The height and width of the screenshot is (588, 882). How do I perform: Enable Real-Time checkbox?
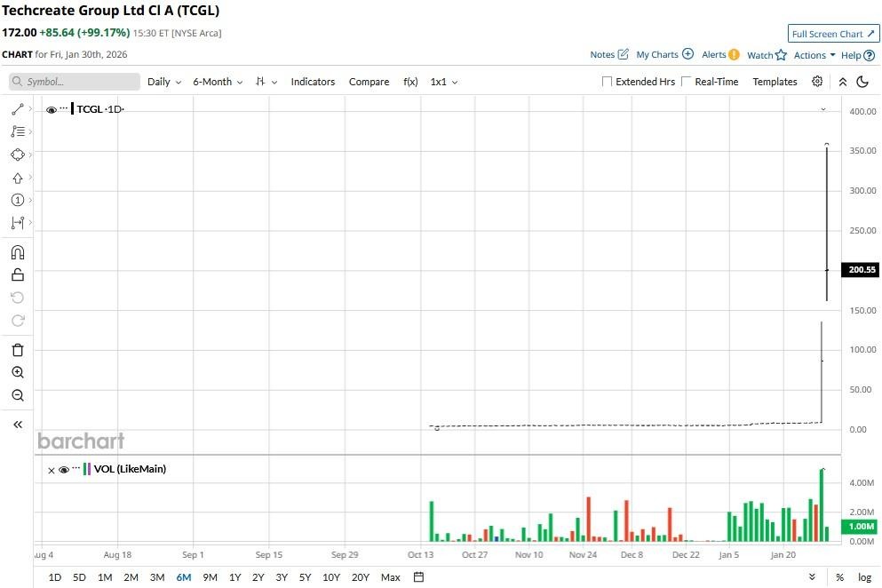tap(687, 82)
